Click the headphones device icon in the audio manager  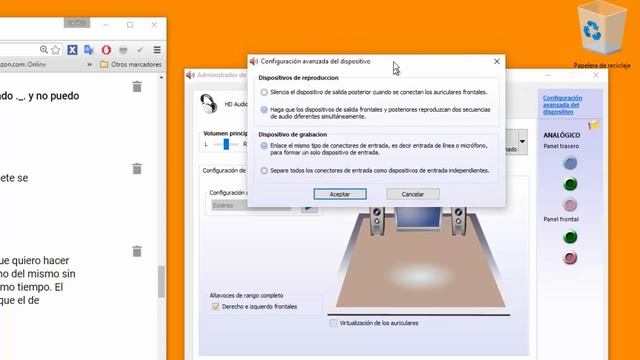click(209, 104)
